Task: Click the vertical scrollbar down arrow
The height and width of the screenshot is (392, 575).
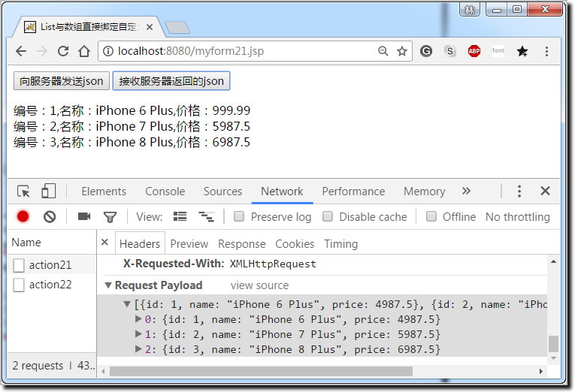Action: (x=553, y=358)
